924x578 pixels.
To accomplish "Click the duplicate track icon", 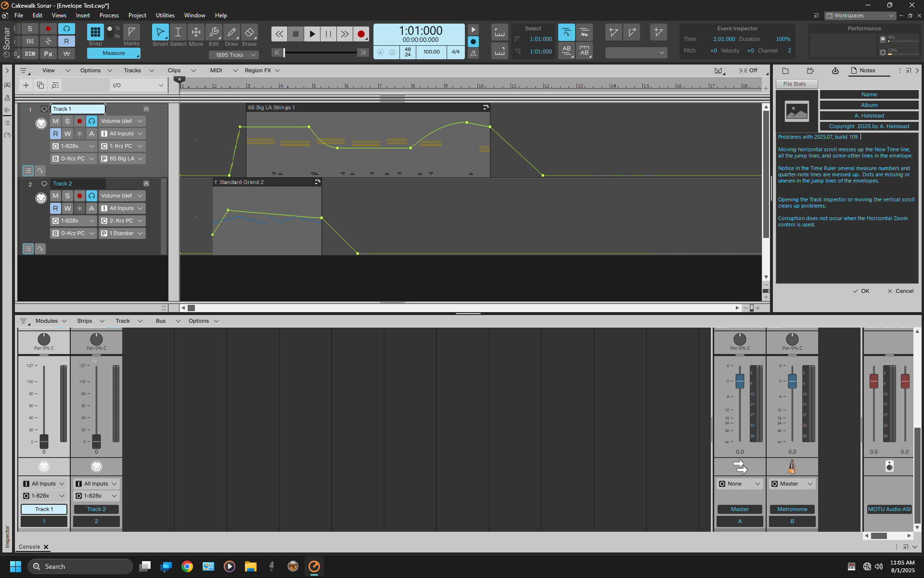I will click(40, 85).
